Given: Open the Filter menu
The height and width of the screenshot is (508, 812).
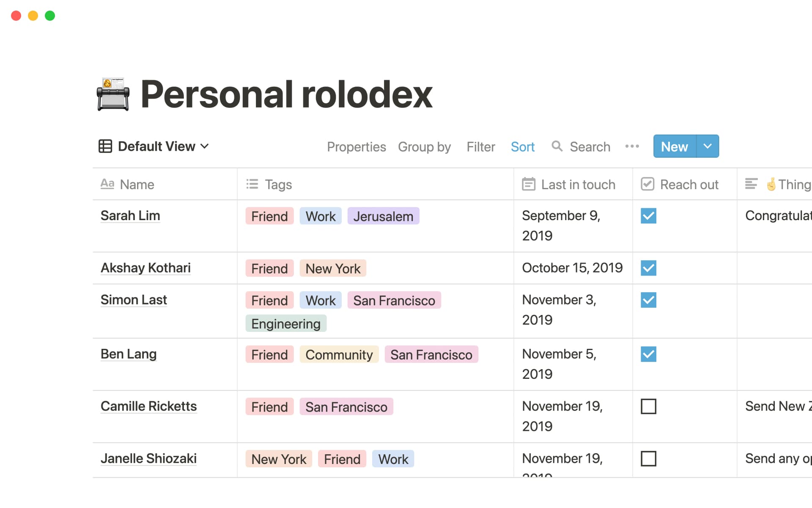Looking at the screenshot, I should (x=480, y=146).
